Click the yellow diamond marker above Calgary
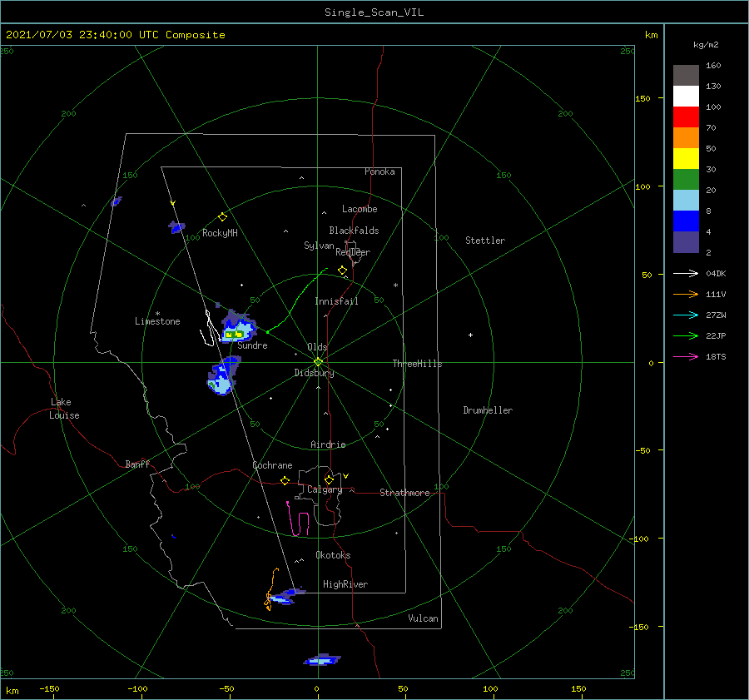 [329, 479]
